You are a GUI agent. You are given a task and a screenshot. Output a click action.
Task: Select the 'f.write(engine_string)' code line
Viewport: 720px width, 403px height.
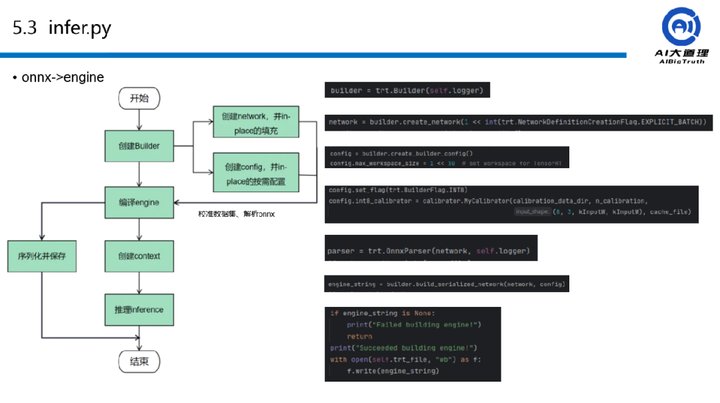click(x=393, y=371)
